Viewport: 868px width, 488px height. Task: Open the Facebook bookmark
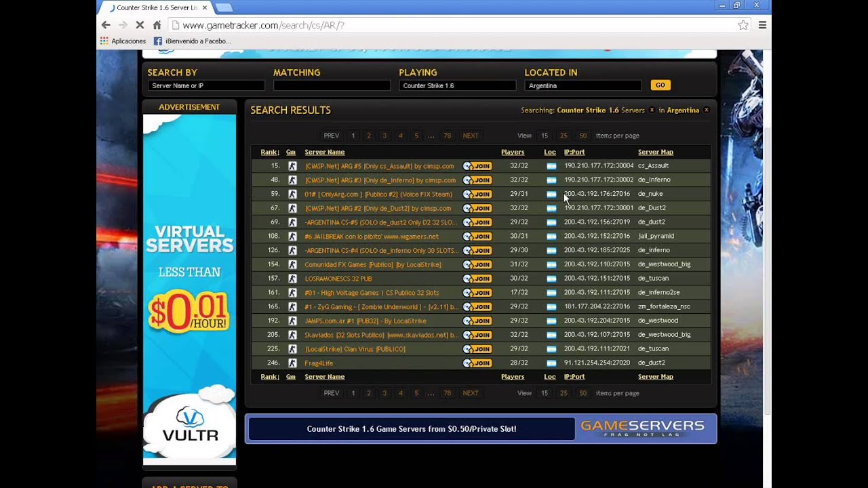192,41
